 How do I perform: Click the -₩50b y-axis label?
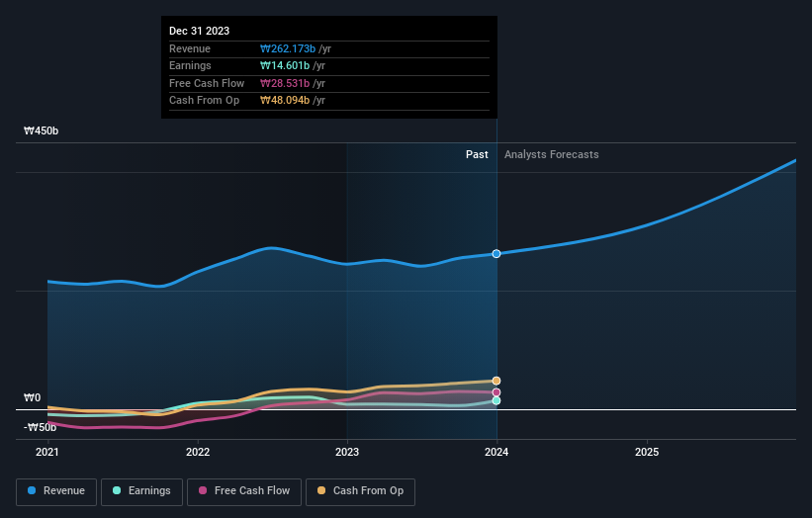pyautogui.click(x=40, y=427)
